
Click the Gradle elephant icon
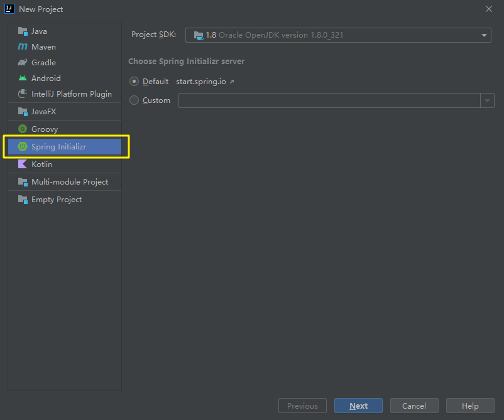click(23, 62)
